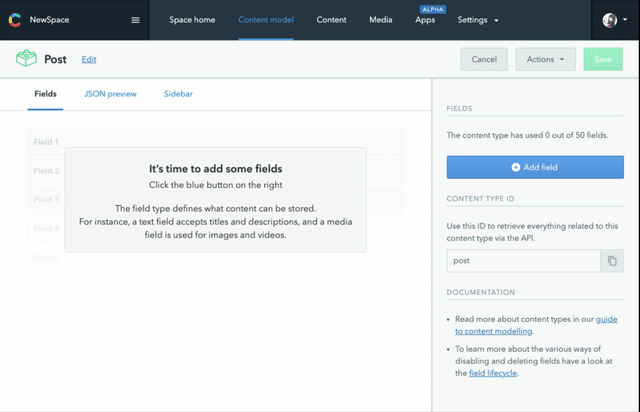Image resolution: width=640 pixels, height=412 pixels.
Task: Switch to the JSON preview tab
Action: click(x=110, y=94)
